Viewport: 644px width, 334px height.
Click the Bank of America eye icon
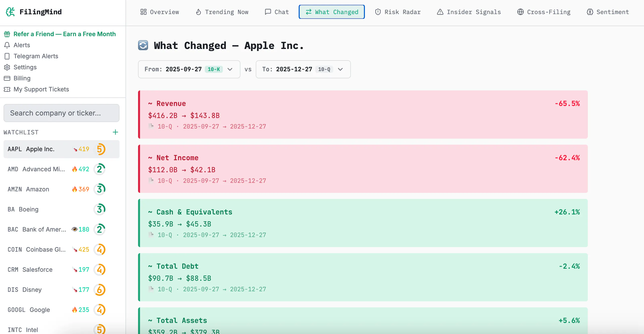coord(75,229)
